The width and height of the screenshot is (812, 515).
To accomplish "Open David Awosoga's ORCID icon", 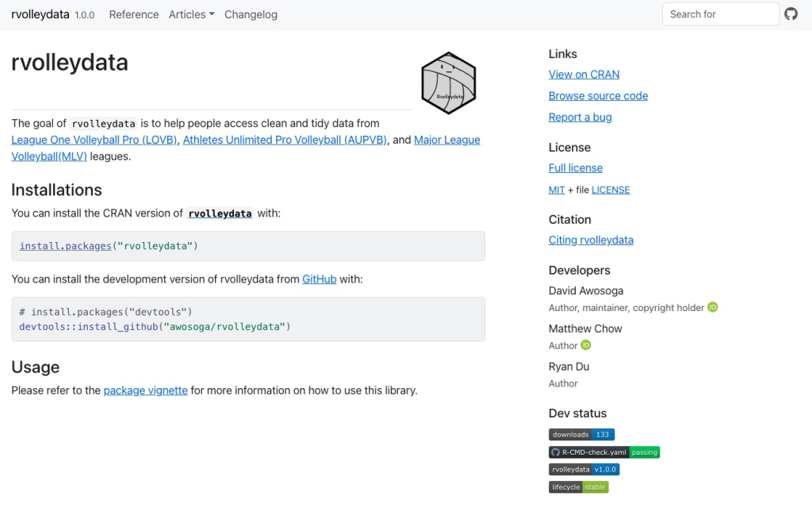I will (x=713, y=307).
